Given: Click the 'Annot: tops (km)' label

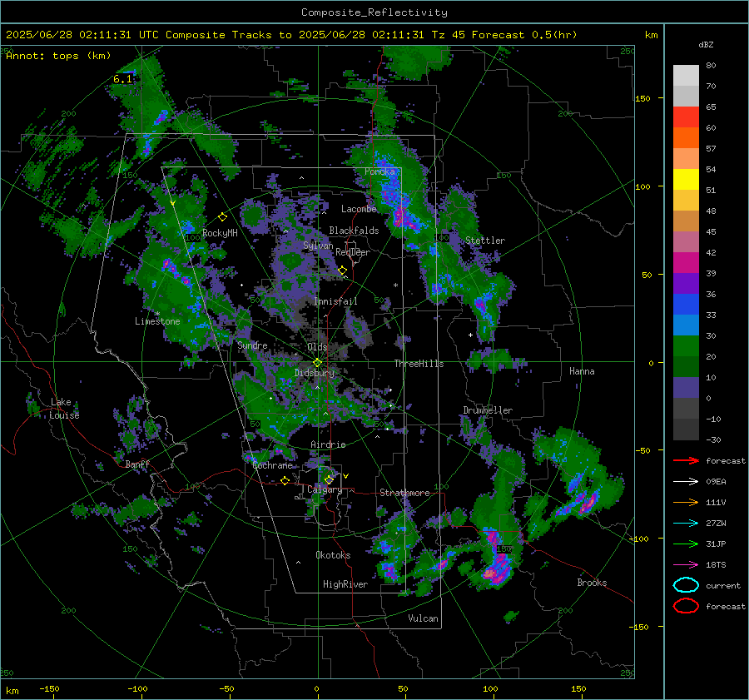Looking at the screenshot, I should tap(58, 56).
